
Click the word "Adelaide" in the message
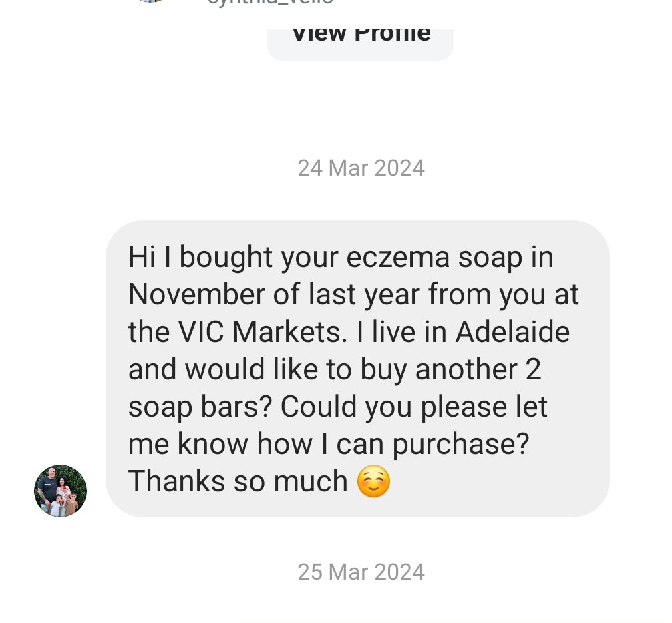click(x=512, y=333)
